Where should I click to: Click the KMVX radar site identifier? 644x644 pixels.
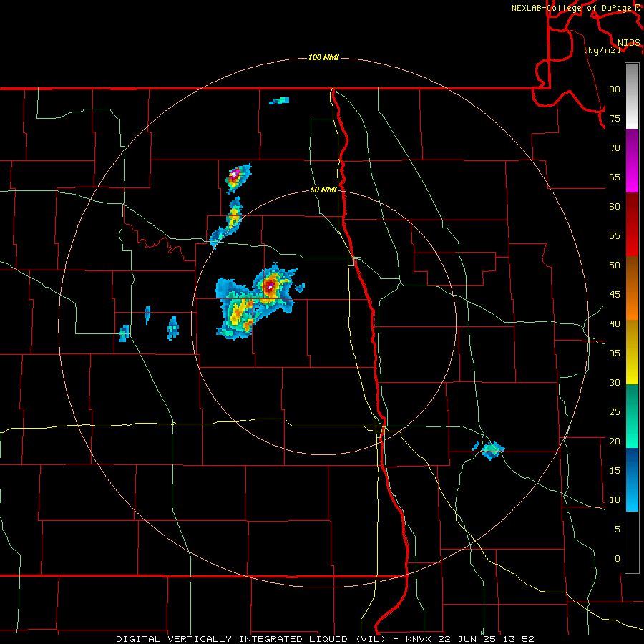tap(420, 639)
